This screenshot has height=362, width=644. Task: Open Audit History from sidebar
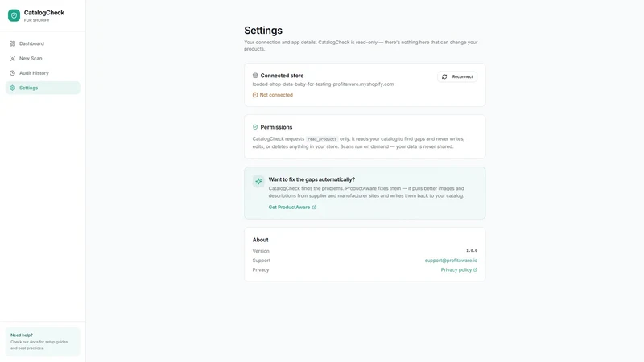click(x=43, y=73)
